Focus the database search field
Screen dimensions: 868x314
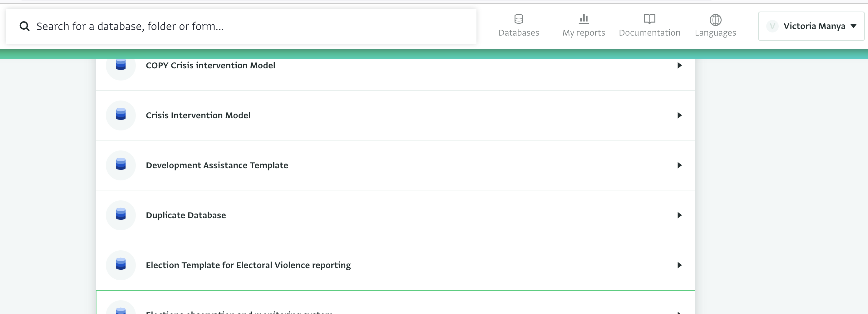point(241,26)
